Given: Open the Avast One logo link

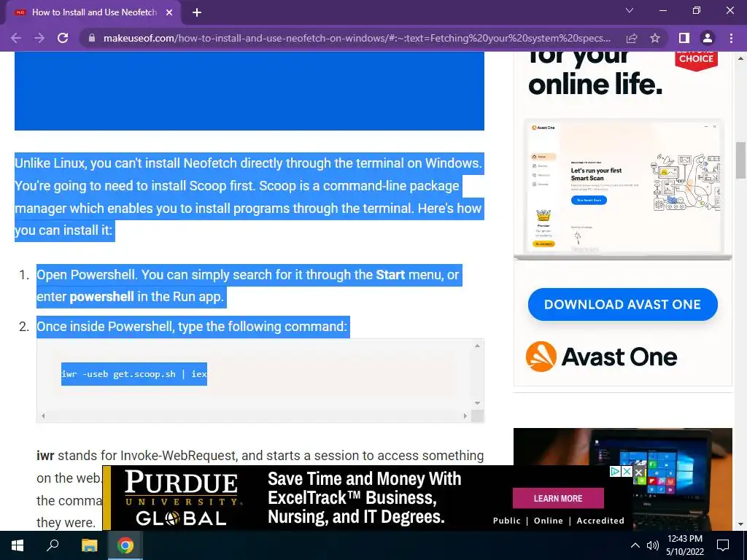Looking at the screenshot, I should tap(601, 357).
